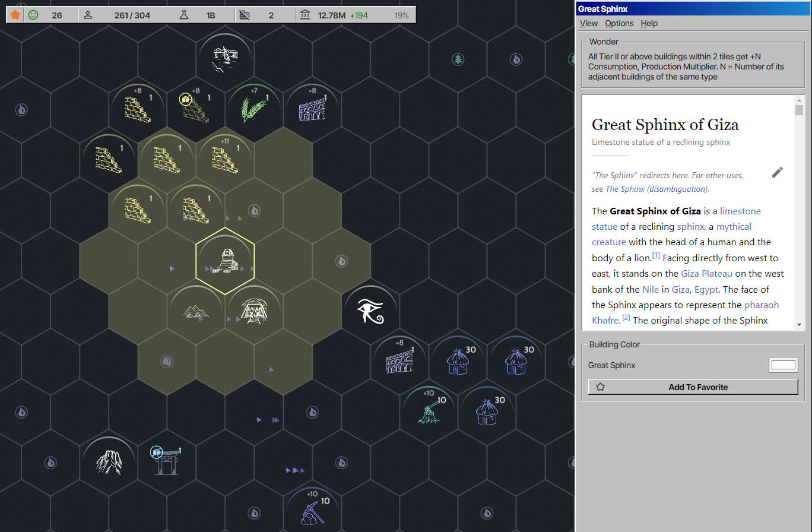
Task: Click the article scrollbar thumb
Action: click(x=799, y=110)
